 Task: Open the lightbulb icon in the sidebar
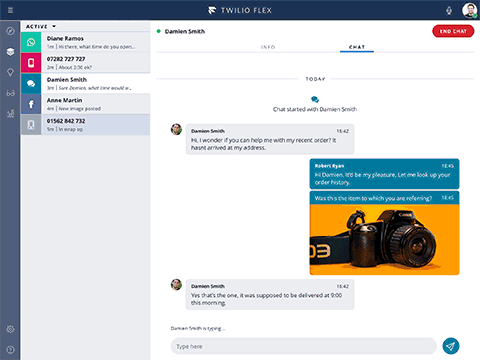10,72
